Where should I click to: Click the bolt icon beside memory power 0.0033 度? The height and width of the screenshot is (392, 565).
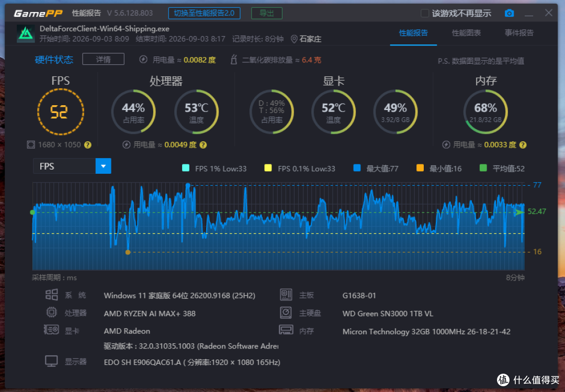(446, 144)
